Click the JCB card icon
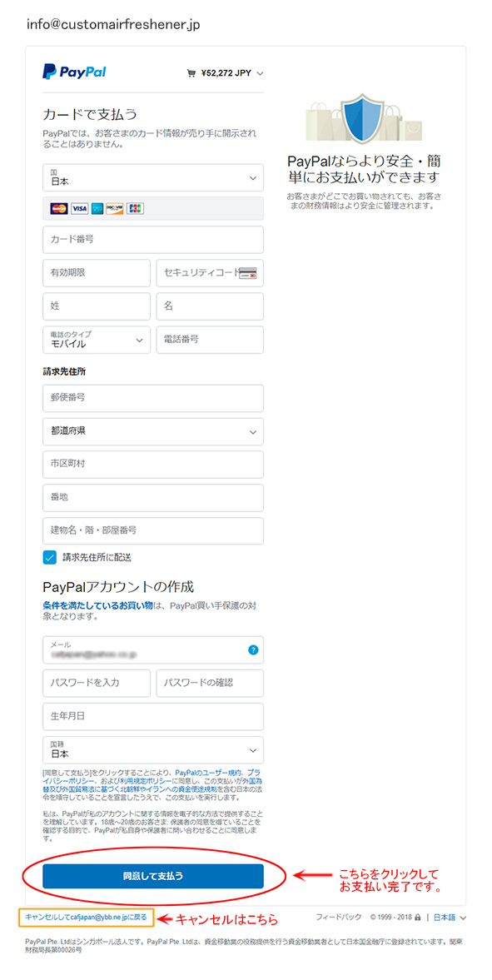Screen dimensions: 492x980 [135, 208]
